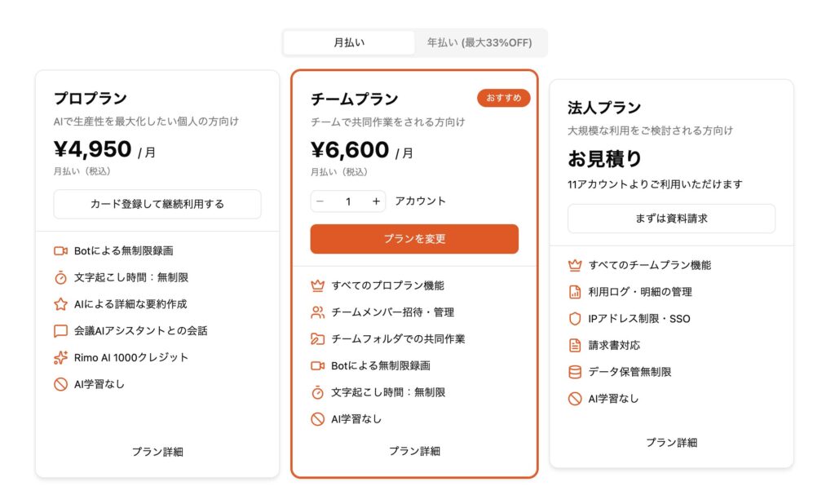Decrease the アカウント count with the minus stepper
The width and height of the screenshot is (835, 504).
coord(320,201)
